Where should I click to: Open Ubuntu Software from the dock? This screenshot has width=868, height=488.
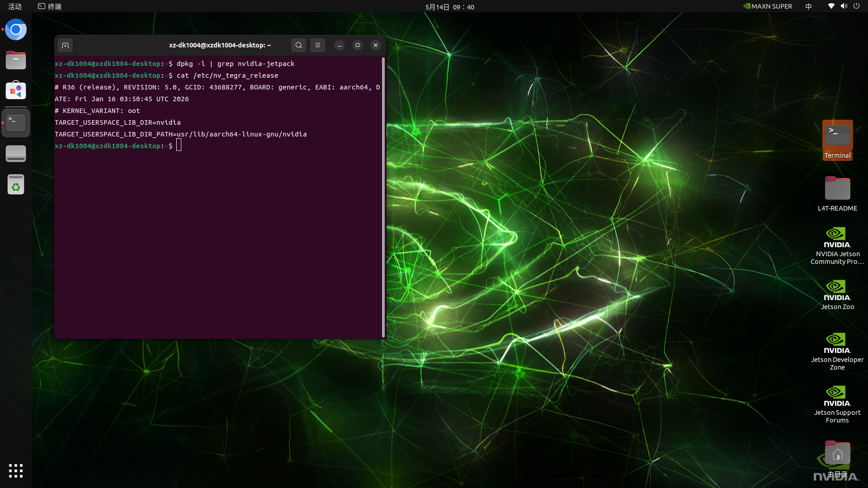(x=16, y=91)
